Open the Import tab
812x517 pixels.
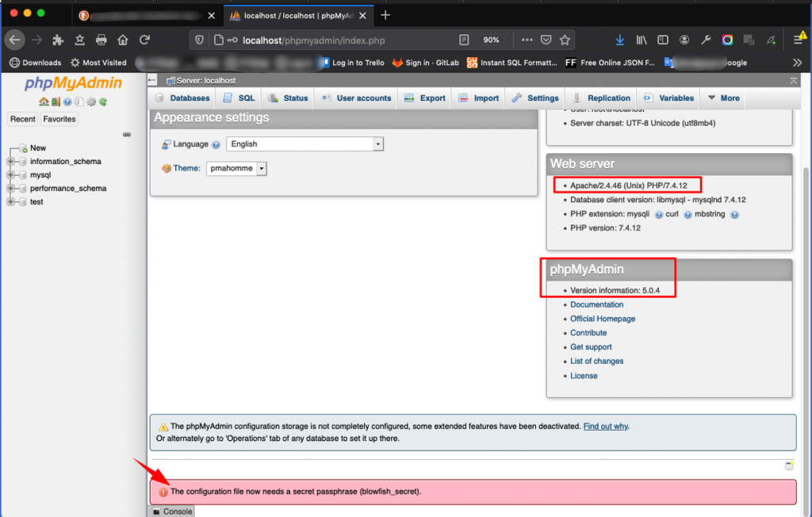coord(478,98)
